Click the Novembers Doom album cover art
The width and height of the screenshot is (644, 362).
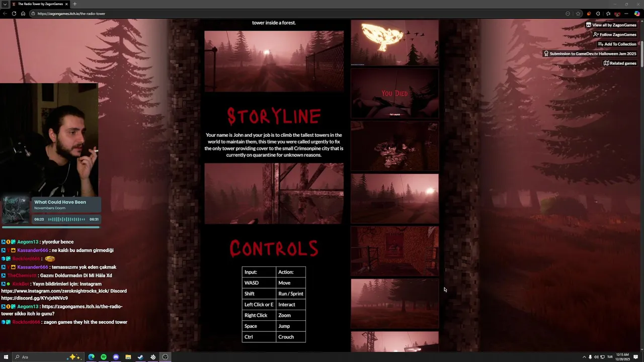tap(16, 210)
